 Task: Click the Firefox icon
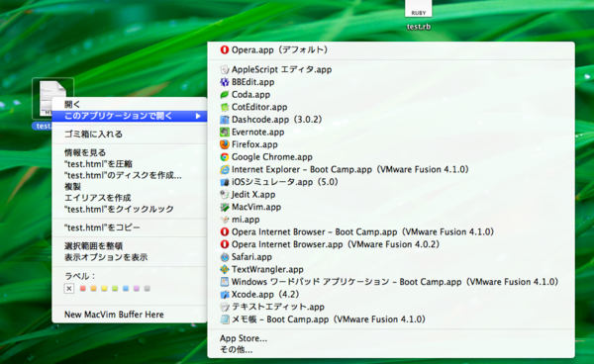pos(225,144)
